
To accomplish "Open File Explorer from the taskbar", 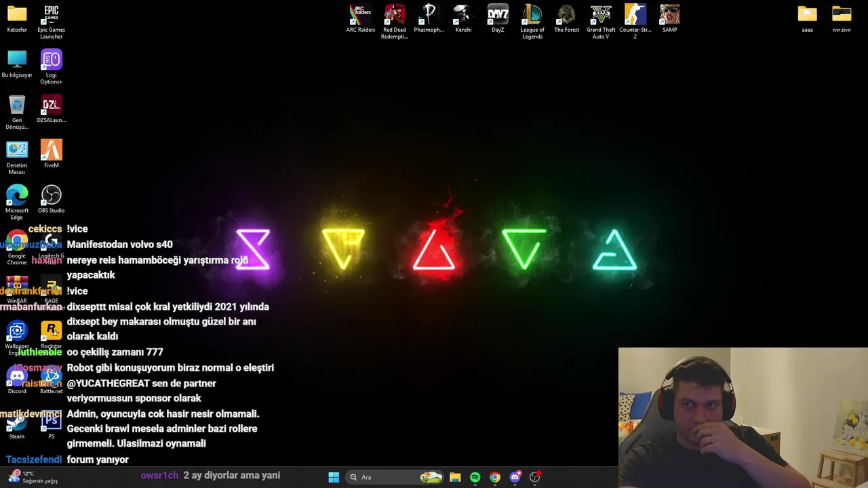I will pos(455,477).
